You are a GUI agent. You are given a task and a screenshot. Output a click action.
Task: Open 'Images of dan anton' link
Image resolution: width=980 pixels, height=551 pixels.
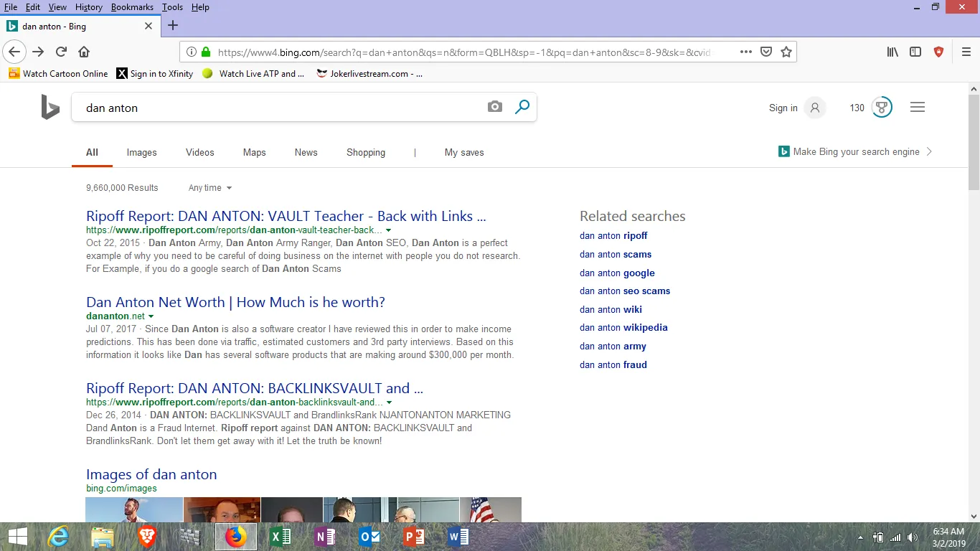point(151,474)
